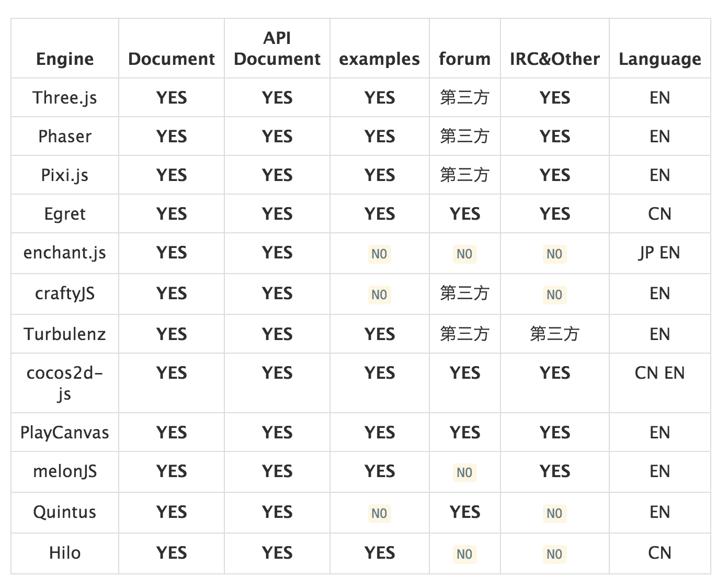Click the API Document column header

(x=277, y=49)
